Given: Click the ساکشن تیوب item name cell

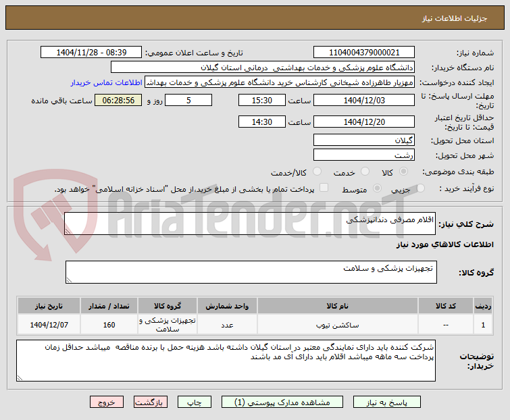Looking at the screenshot, I should pos(337,325).
